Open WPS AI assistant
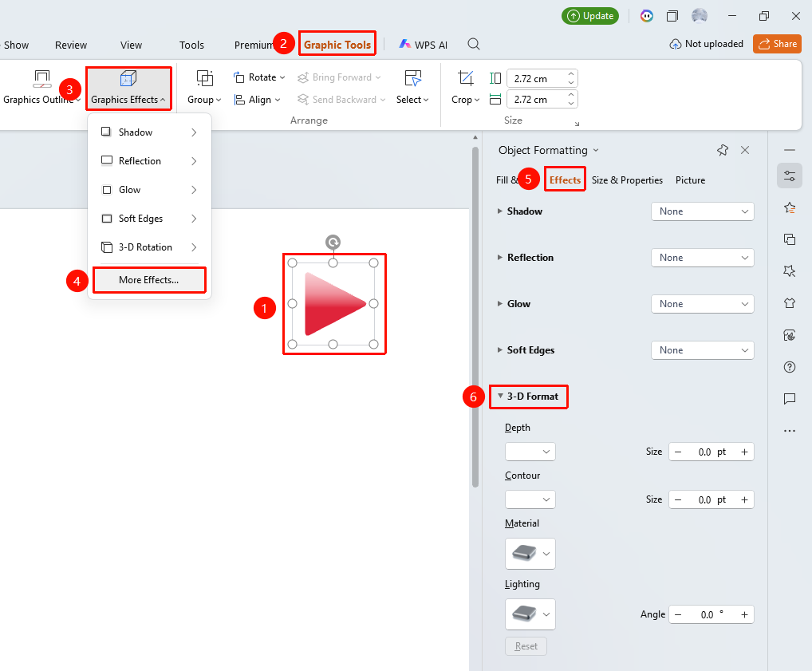The width and height of the screenshot is (812, 671). (423, 45)
